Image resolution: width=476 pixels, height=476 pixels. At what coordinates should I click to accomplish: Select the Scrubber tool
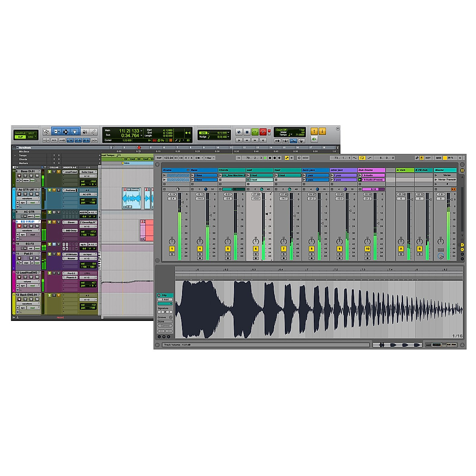click(x=84, y=132)
